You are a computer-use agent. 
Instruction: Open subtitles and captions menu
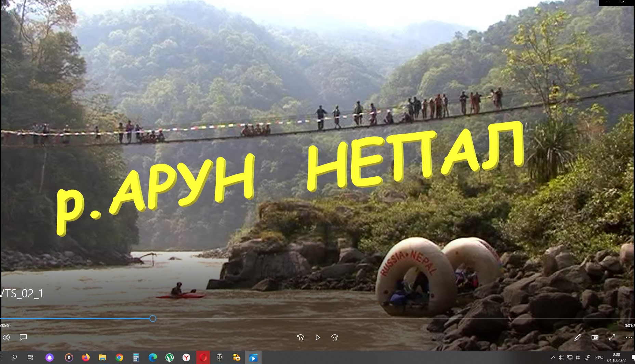[23, 337]
